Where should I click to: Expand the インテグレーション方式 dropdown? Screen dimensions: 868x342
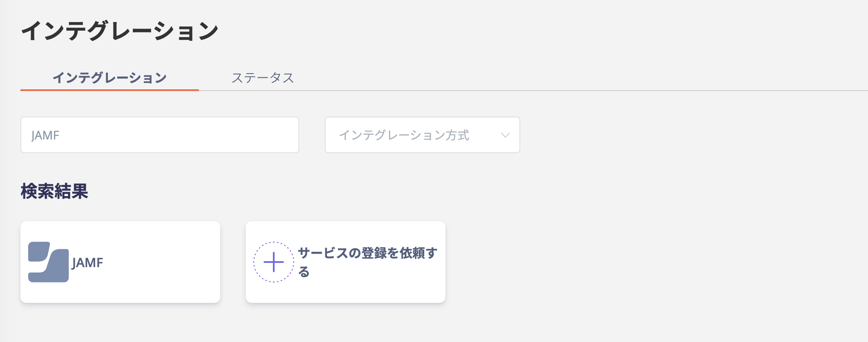[423, 135]
